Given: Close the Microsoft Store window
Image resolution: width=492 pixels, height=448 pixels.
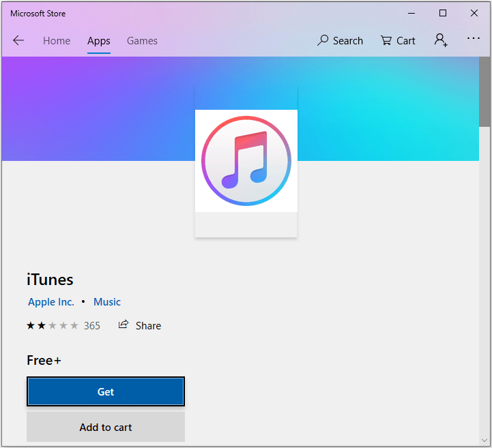Looking at the screenshot, I should coord(474,13).
